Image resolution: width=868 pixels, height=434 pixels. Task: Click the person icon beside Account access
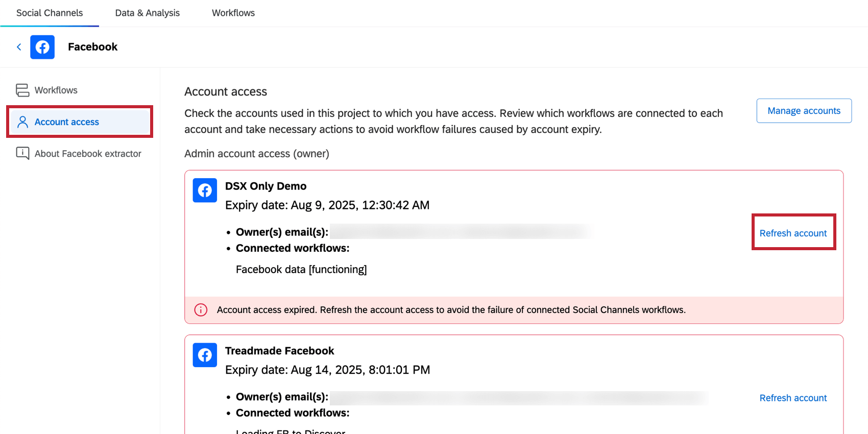(22, 122)
